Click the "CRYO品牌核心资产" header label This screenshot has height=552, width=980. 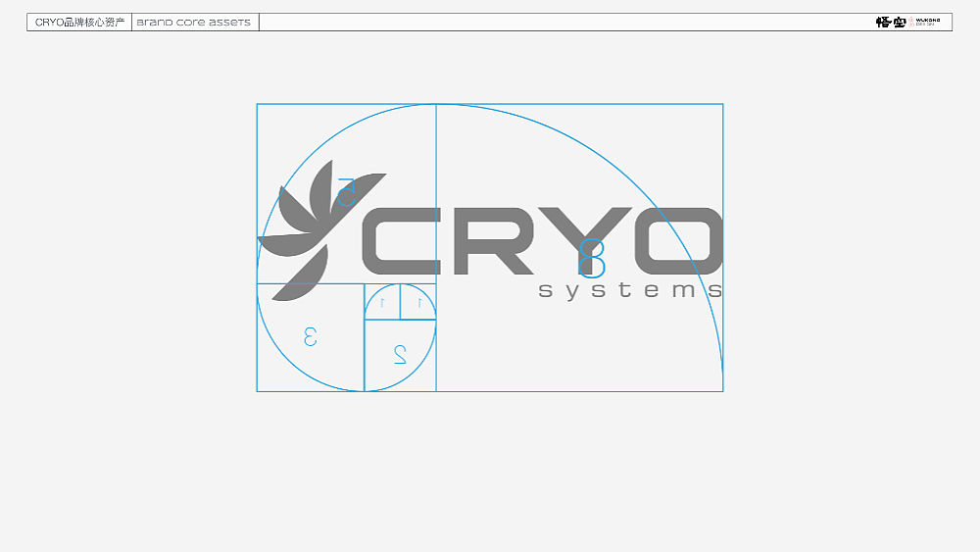[x=79, y=22]
